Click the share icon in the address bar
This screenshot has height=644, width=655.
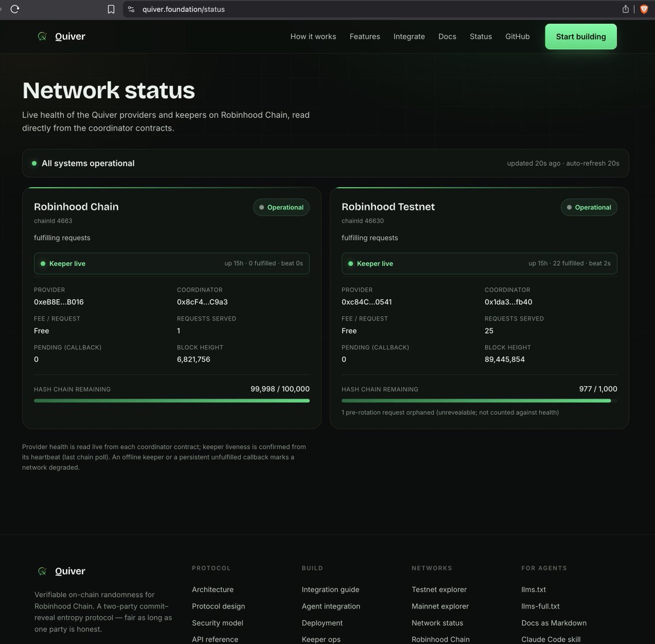pos(626,9)
